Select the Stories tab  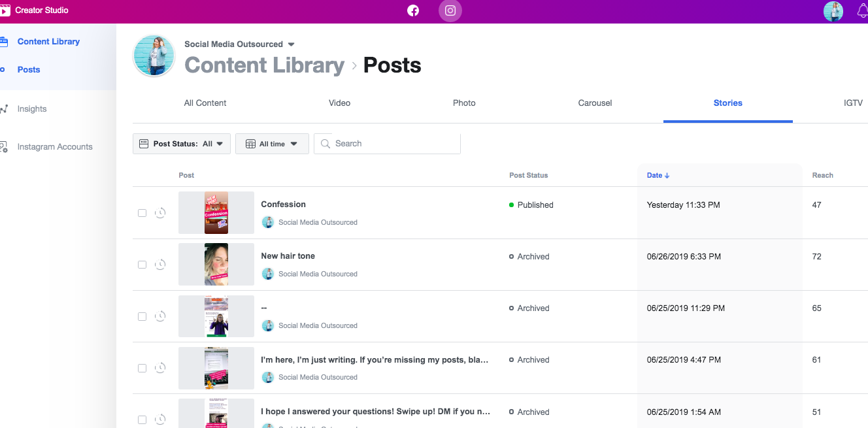728,103
